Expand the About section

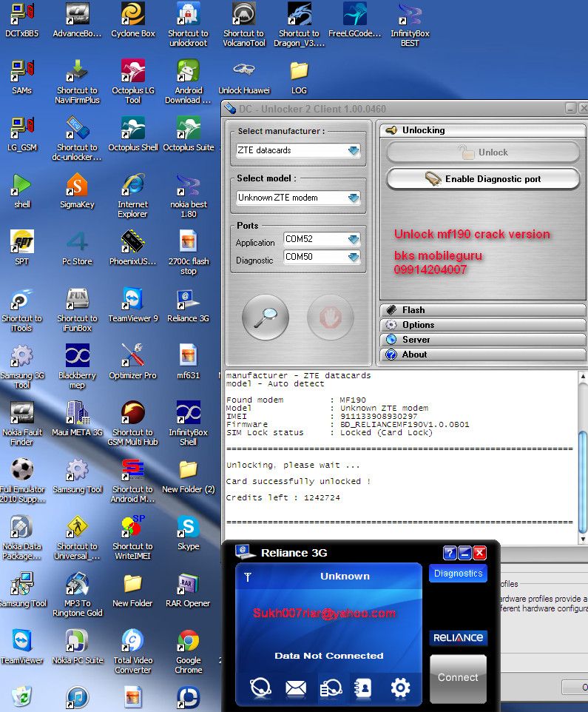[483, 355]
